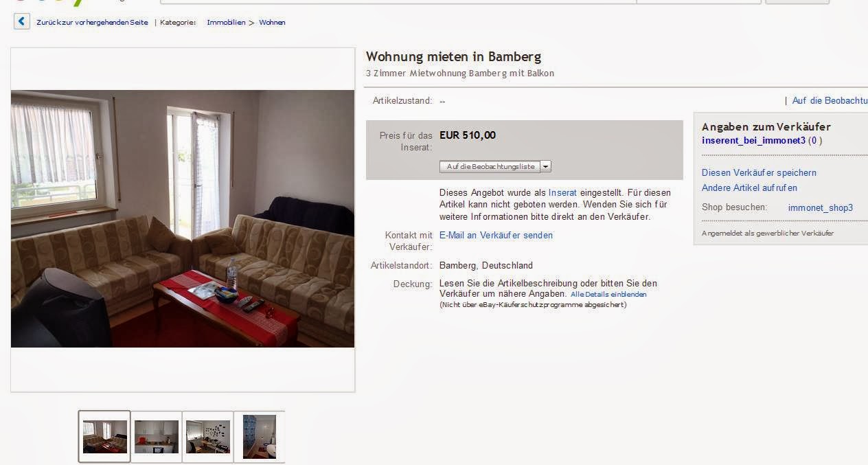The image size is (868, 465).
Task: Click the blue back arrow icon
Action: [x=22, y=22]
